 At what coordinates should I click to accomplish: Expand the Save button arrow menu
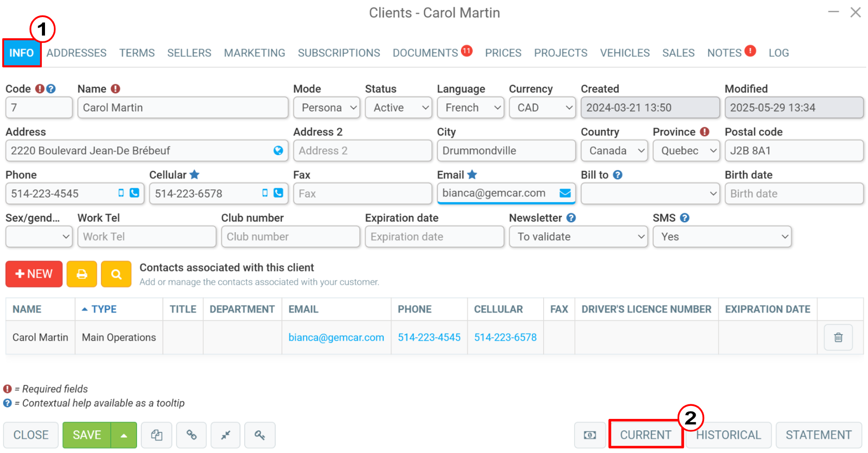(124, 435)
